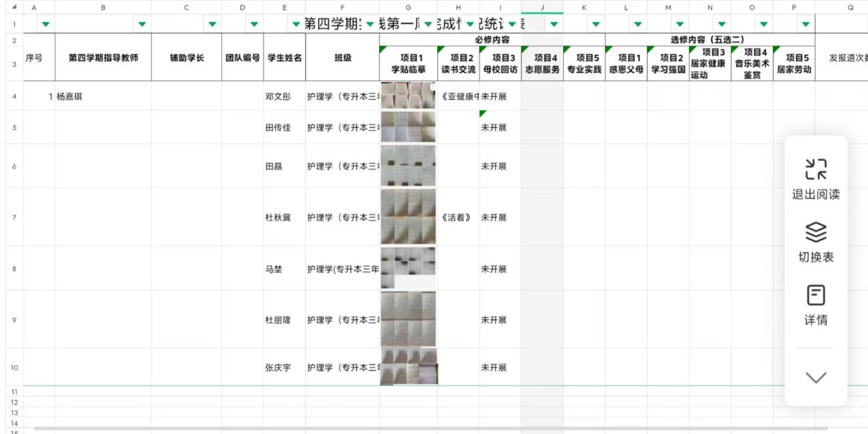The height and width of the screenshot is (434, 868).
Task: Click the select-all corner triangle
Action: tap(14, 7)
